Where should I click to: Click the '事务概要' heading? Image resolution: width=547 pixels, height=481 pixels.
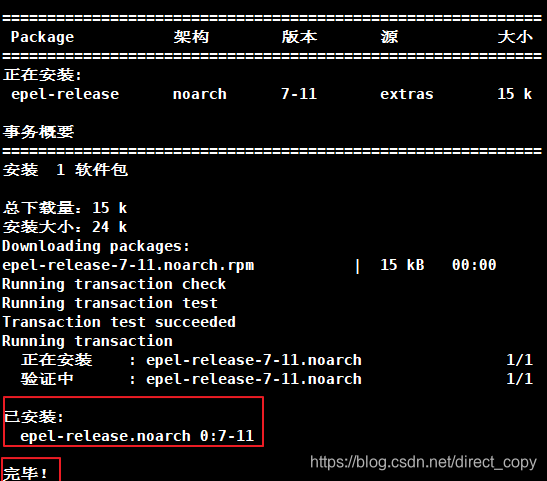point(38,132)
